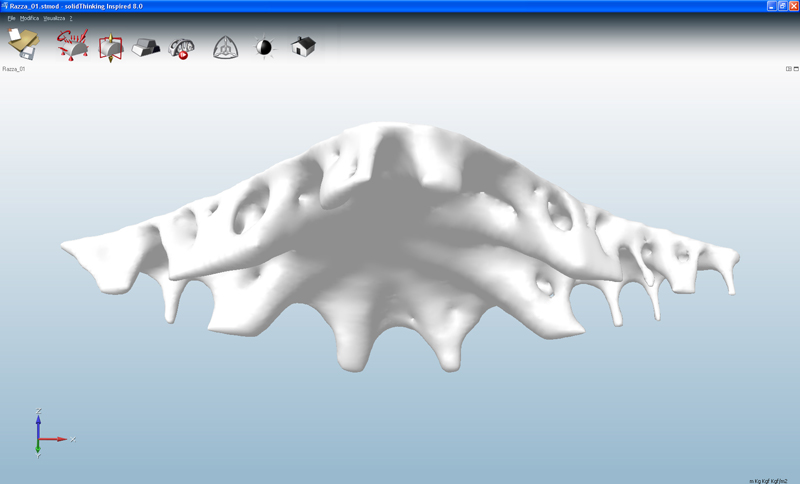This screenshot has width=800, height=484.
Task: Click the Razza_01 viewport label
Action: coord(14,69)
